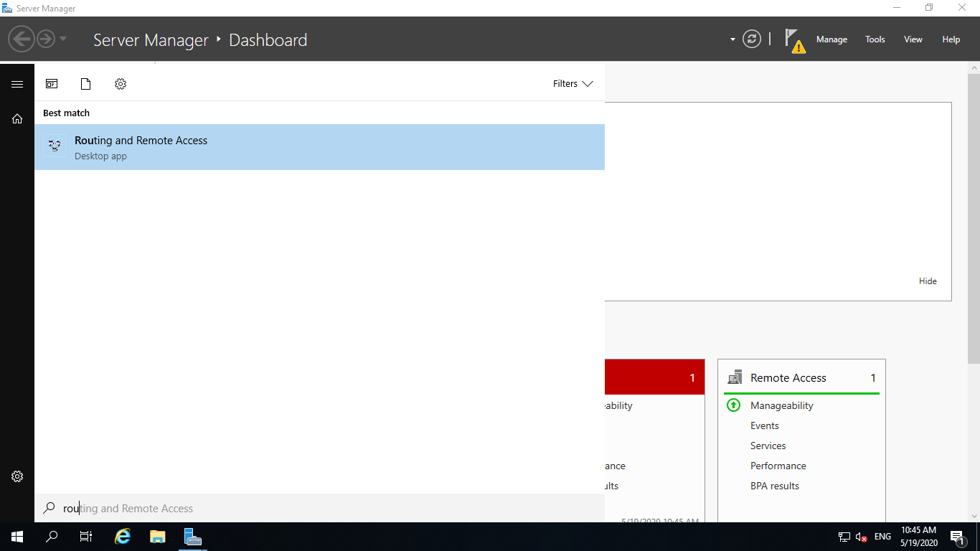Open the Action Center notifications icon
The width and height of the screenshot is (980, 551).
pos(958,537)
